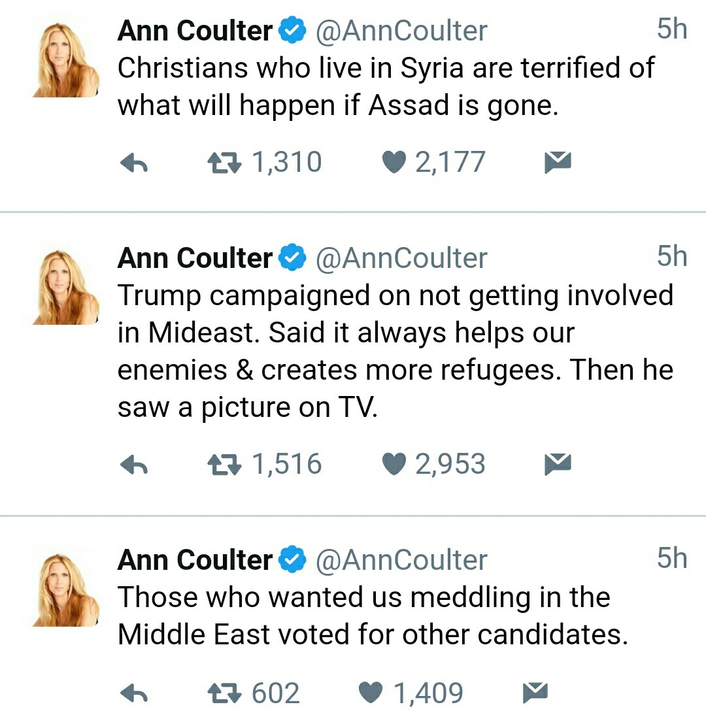Like the tweet about picture on TV

[394, 464]
